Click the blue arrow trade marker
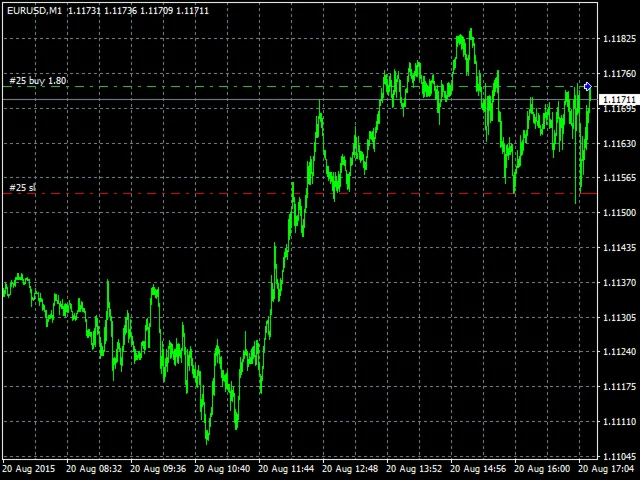Screen dimensions: 640x480 coord(588,87)
